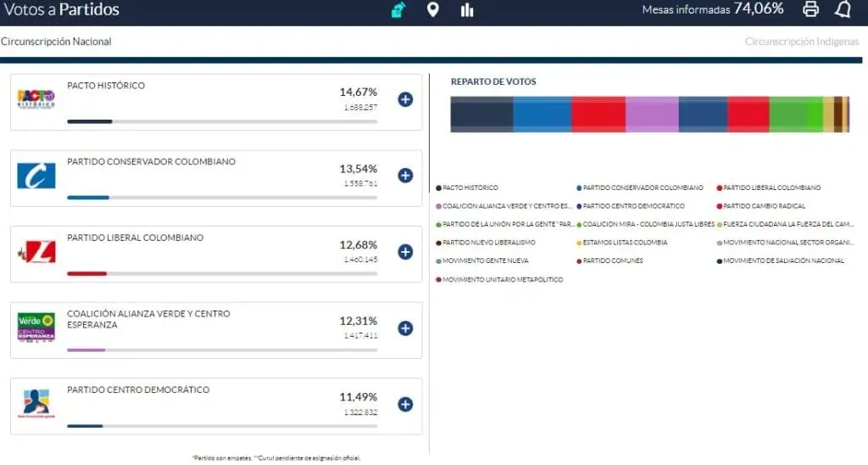The height and width of the screenshot is (465, 868).
Task: Select Estamos Listas Colombia legend entry
Action: click(x=621, y=243)
